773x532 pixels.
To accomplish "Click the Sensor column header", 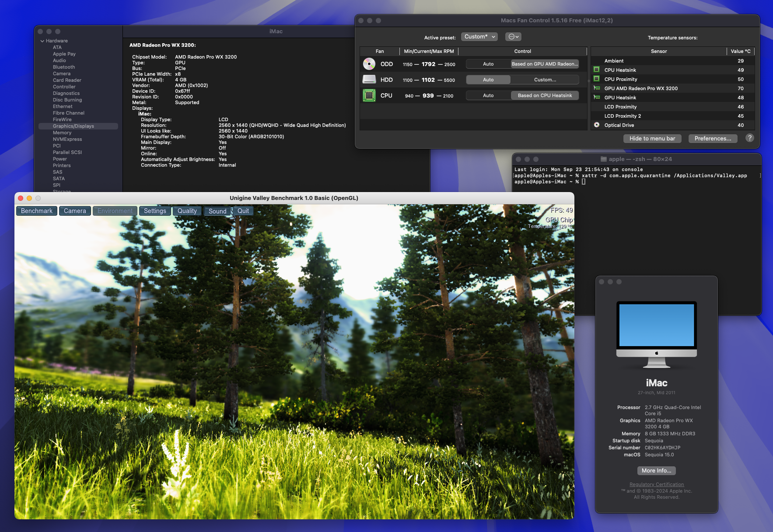I will click(x=659, y=51).
